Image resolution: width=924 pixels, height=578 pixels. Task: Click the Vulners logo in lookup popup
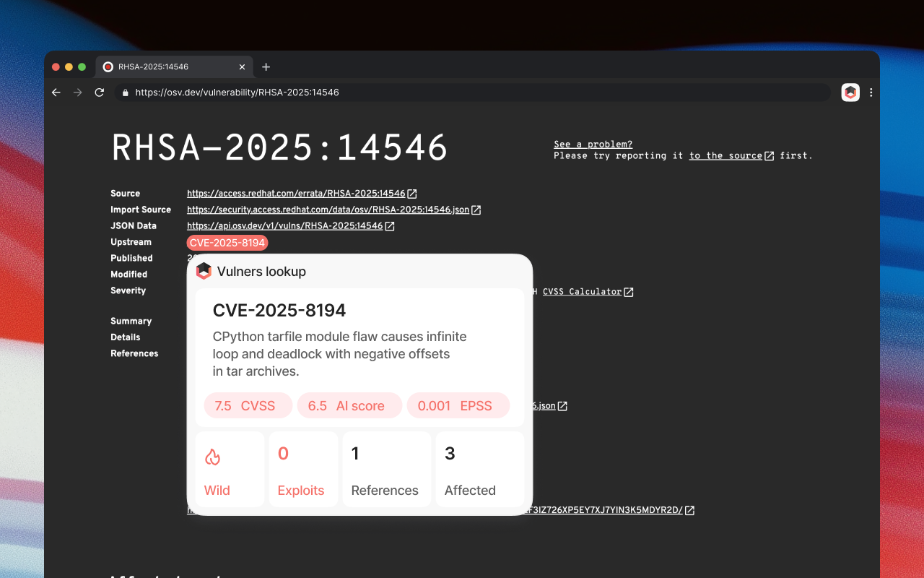point(204,271)
